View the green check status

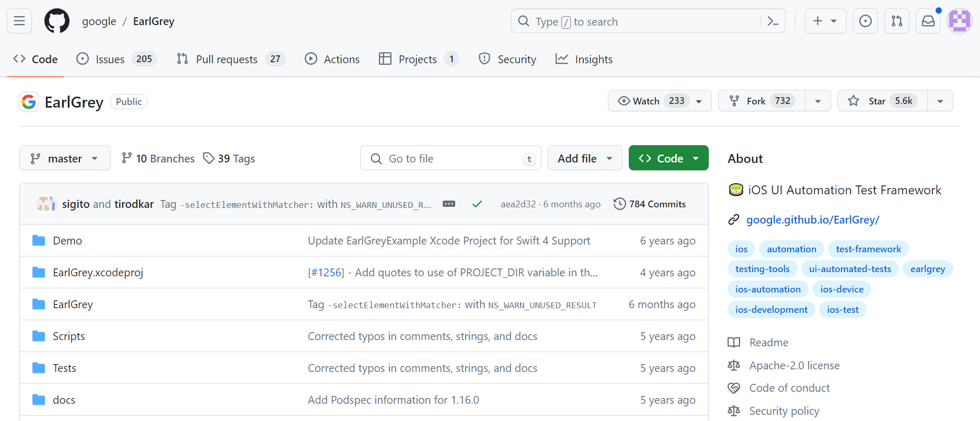[477, 204]
